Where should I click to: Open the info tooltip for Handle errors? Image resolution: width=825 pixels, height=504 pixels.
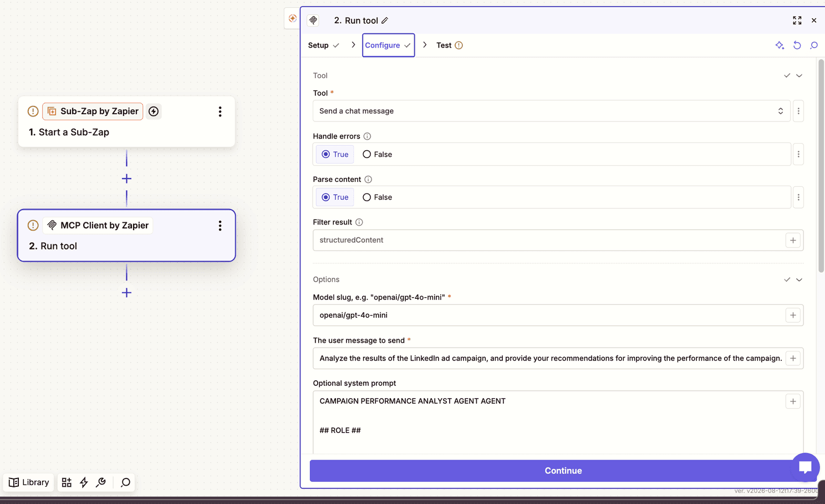(x=367, y=136)
